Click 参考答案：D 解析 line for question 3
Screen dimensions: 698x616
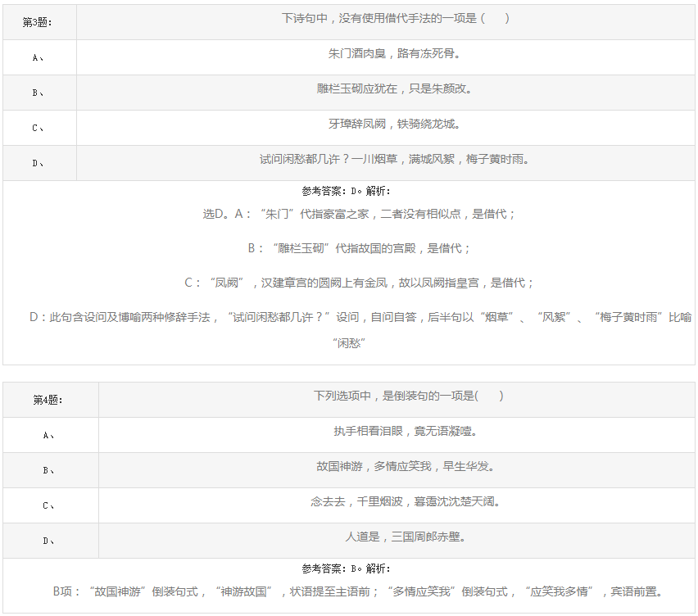point(347,191)
